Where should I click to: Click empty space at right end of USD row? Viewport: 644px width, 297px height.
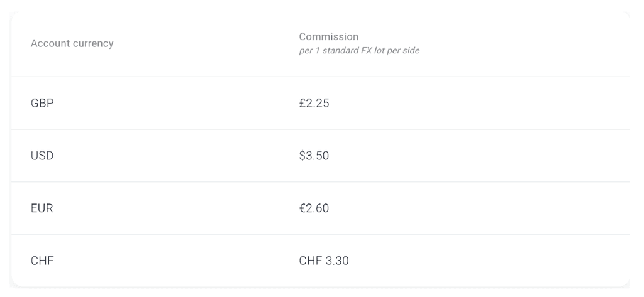pos(566,156)
